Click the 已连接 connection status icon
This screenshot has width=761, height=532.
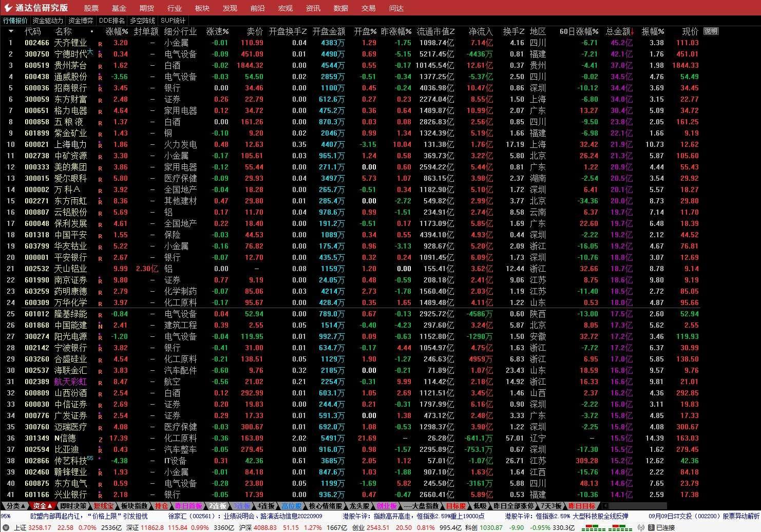[651, 527]
